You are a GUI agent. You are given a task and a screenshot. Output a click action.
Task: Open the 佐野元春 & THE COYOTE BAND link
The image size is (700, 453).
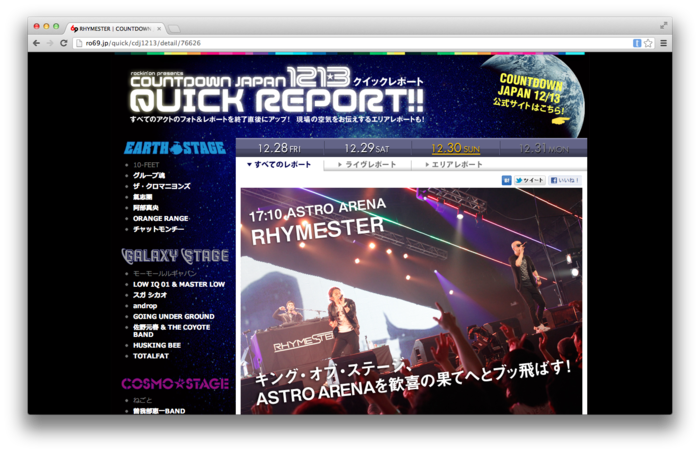(171, 331)
